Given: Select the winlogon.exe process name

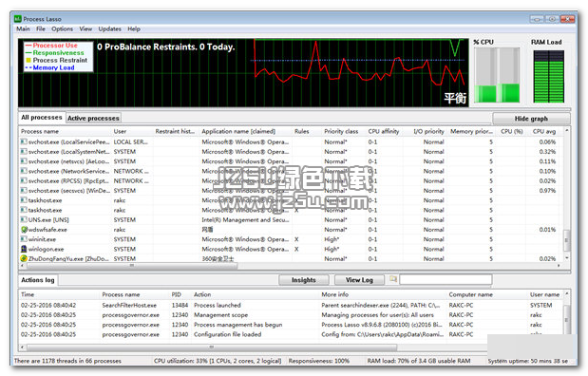Looking at the screenshot, I should pos(47,249).
